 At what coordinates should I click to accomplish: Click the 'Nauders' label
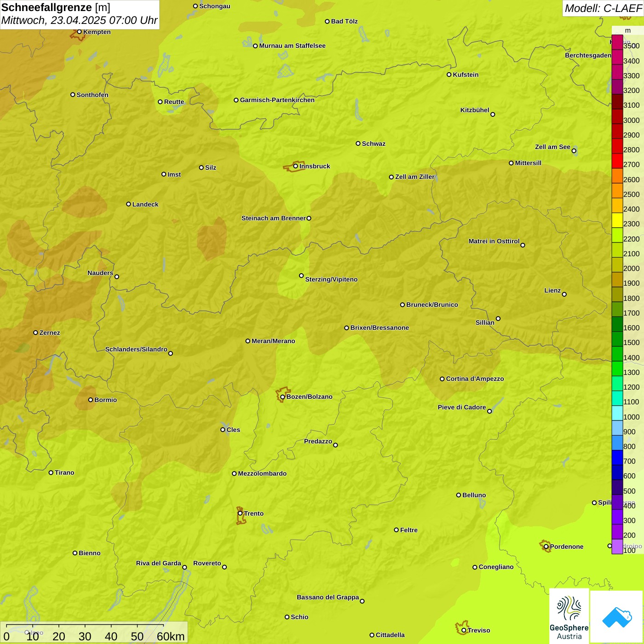tap(100, 273)
